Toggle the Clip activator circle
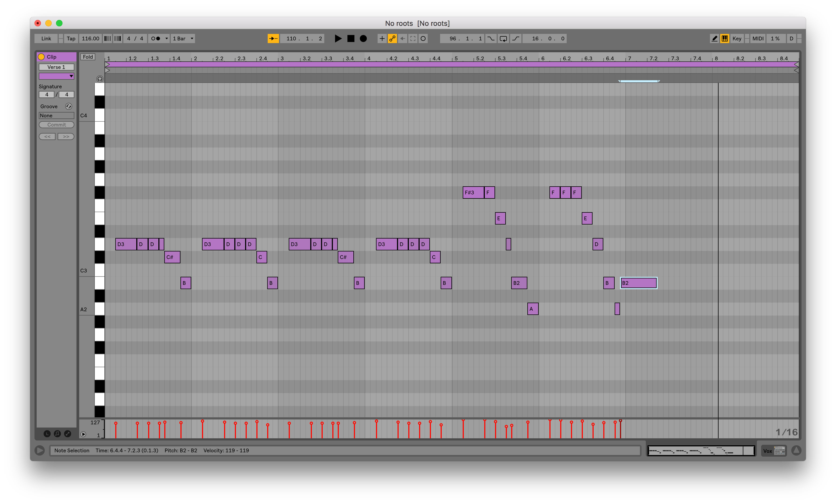Image resolution: width=836 pixels, height=504 pixels. pos(41,57)
